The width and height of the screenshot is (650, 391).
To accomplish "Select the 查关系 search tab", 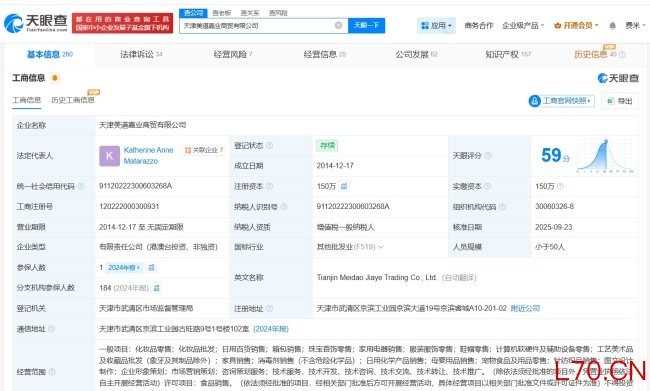I will click(250, 13).
